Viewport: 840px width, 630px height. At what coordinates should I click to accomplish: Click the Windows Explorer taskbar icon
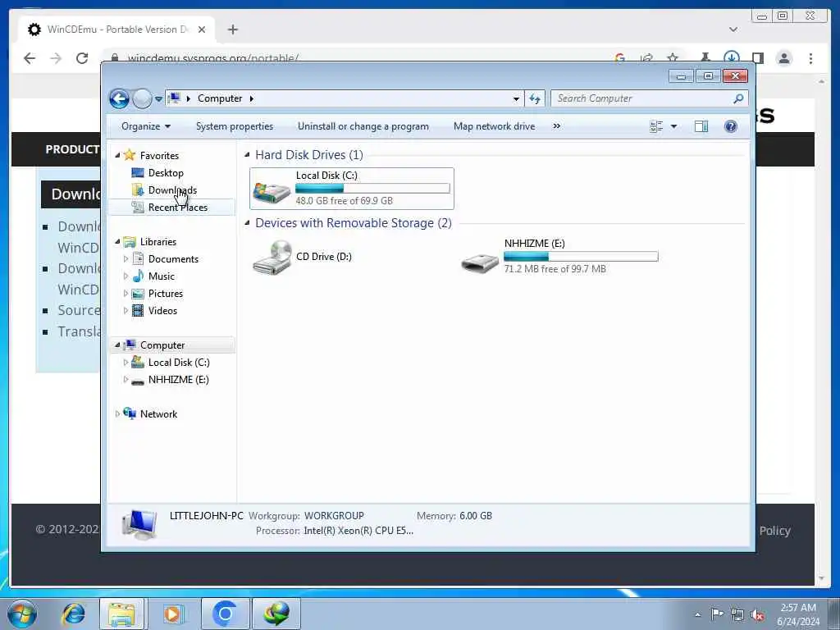121,614
